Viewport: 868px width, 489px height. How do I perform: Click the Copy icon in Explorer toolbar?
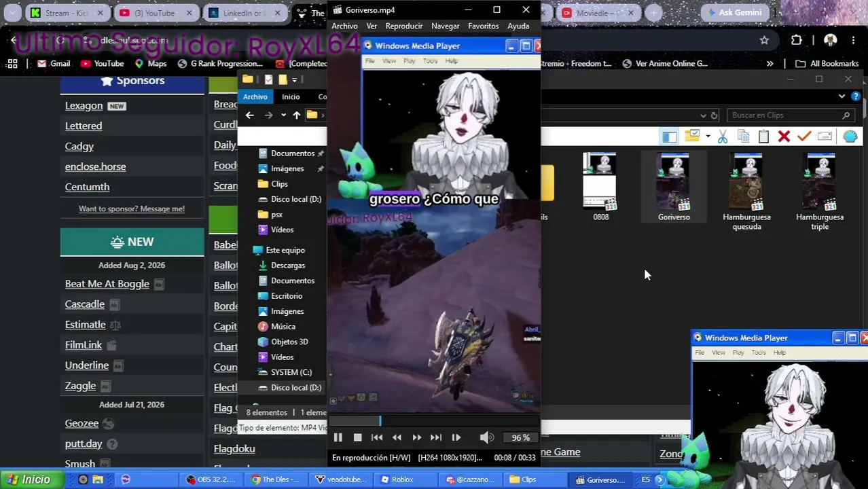[x=743, y=137]
